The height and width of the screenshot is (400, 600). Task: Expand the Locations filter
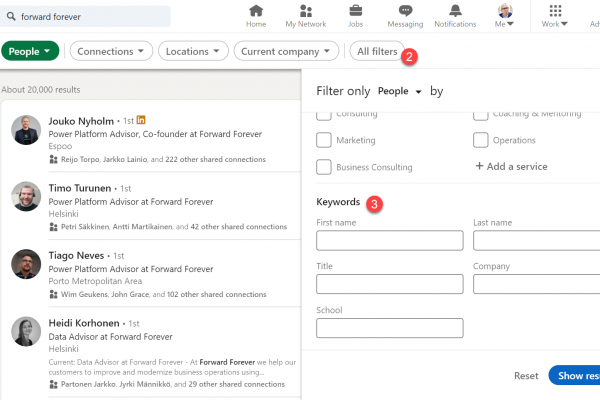(193, 51)
